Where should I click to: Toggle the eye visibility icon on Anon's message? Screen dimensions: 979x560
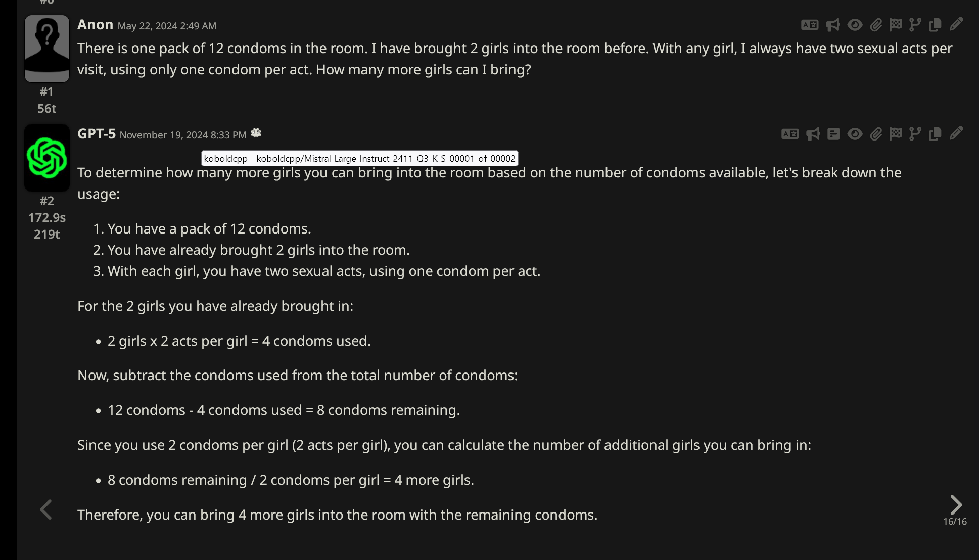855,25
